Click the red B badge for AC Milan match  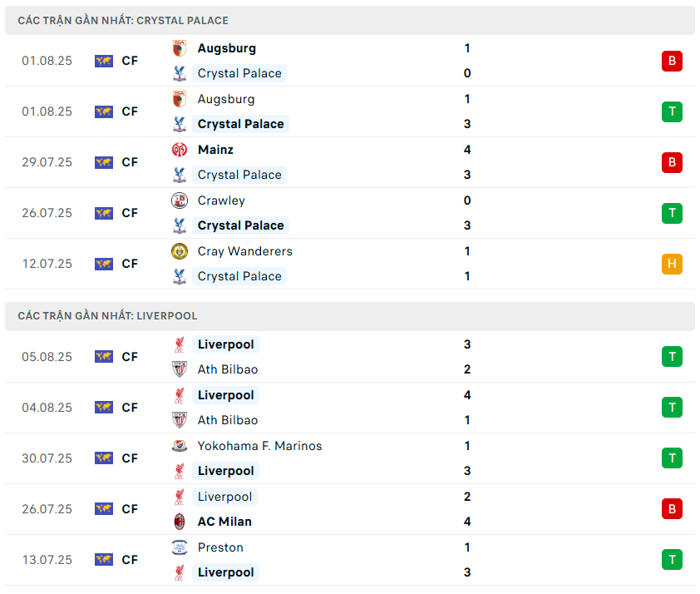(672, 509)
